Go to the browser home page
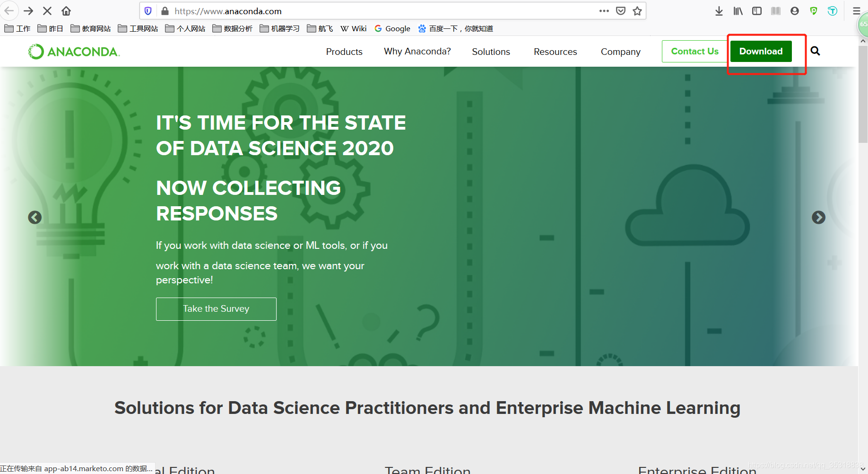Viewport: 868px width, 474px height. point(66,11)
